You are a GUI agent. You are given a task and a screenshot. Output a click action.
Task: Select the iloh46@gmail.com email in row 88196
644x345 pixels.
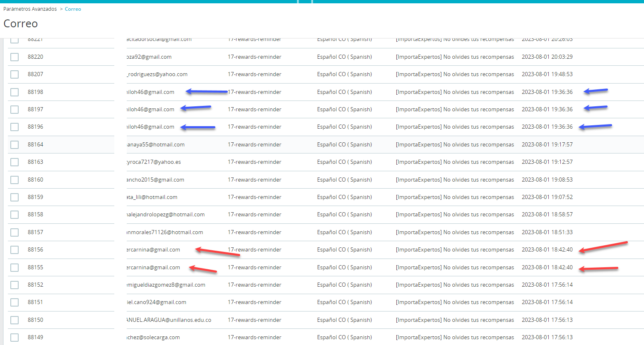(x=150, y=127)
